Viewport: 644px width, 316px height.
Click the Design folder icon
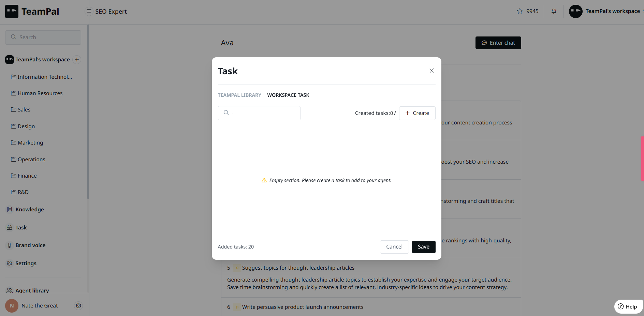coord(14,126)
